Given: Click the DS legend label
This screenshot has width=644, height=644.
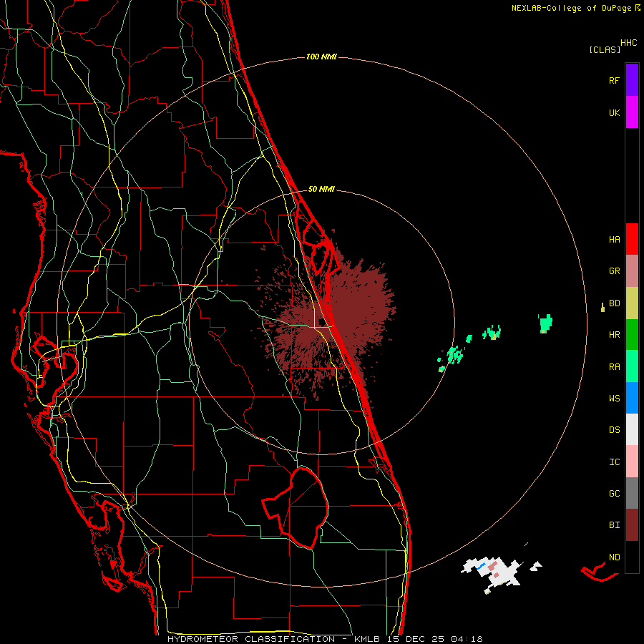Looking at the screenshot, I should coord(614,430).
